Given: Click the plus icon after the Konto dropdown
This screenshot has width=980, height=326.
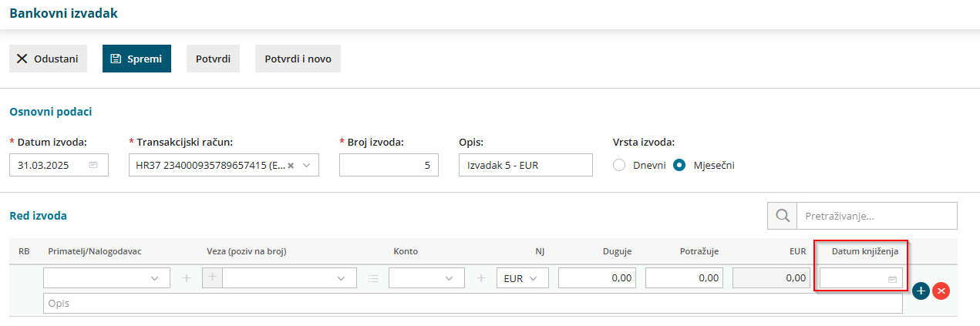Looking at the screenshot, I should click(x=481, y=278).
